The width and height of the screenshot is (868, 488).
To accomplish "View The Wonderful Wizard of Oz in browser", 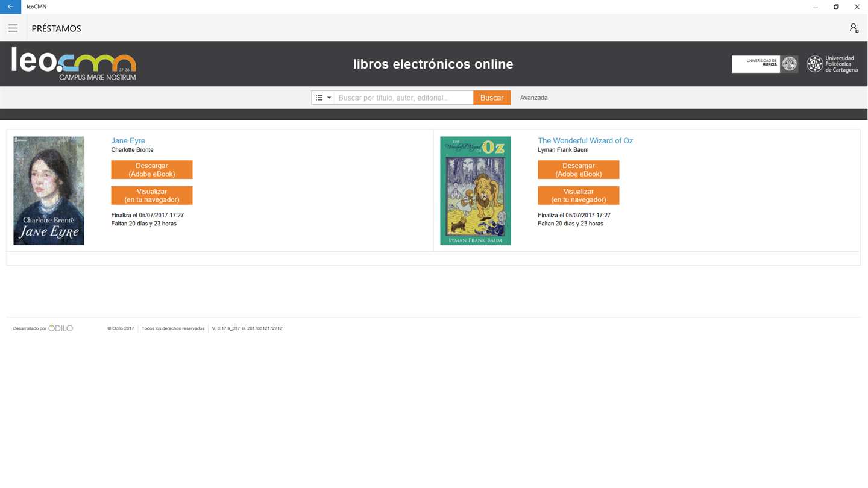I will (579, 196).
